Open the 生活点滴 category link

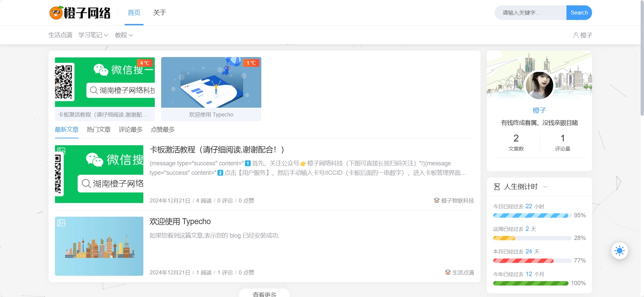tap(60, 35)
